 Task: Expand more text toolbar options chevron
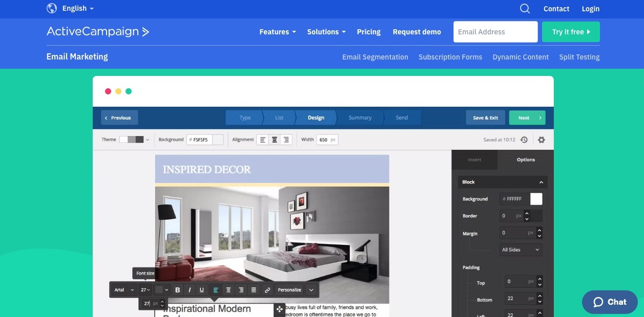311,290
